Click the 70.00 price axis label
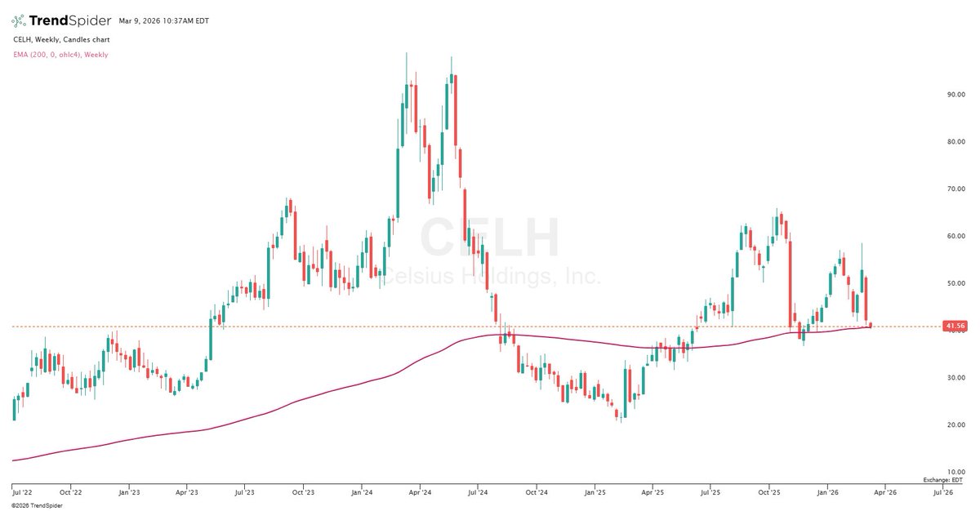This screenshot has width=980, height=511. click(955, 189)
